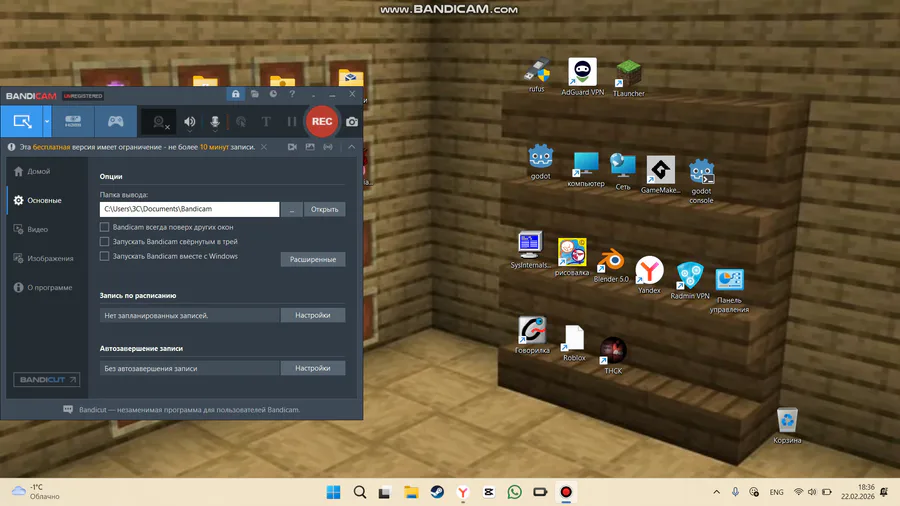Collapse the Bandicam panel with chevron up
The image size is (900, 506).
[351, 147]
